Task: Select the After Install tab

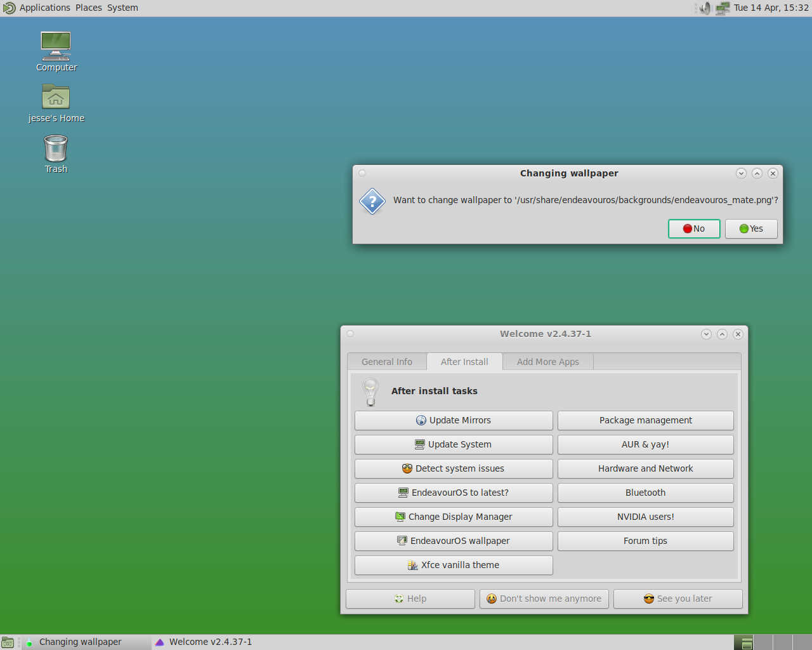Action: pos(464,362)
